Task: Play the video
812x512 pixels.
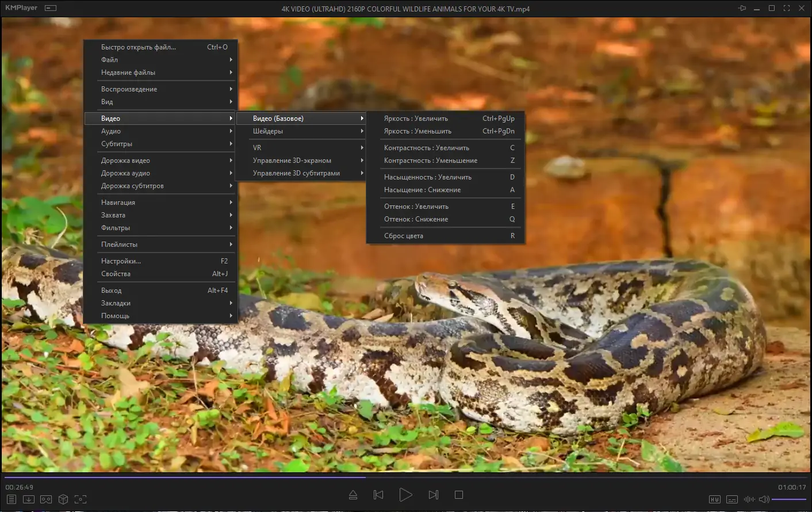Action: coord(405,495)
